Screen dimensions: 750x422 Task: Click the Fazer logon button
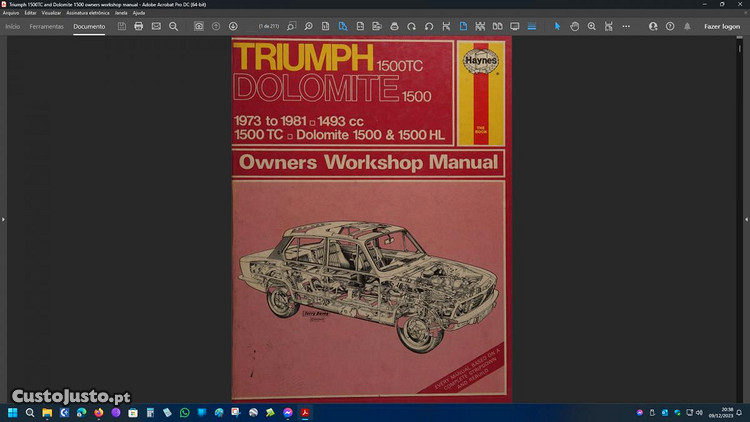click(x=721, y=26)
